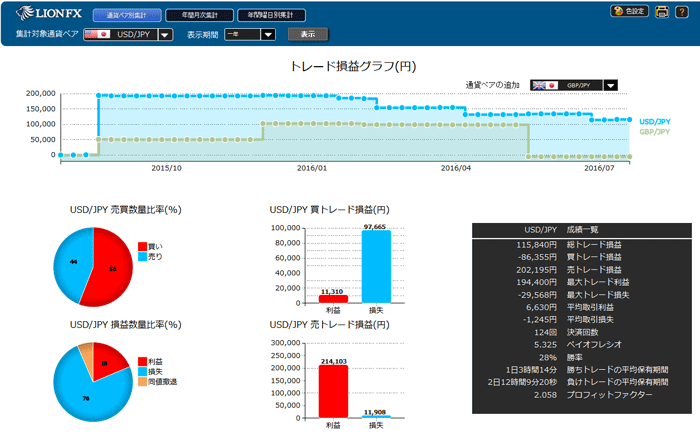Click the 決済回数 row label

tap(582, 332)
